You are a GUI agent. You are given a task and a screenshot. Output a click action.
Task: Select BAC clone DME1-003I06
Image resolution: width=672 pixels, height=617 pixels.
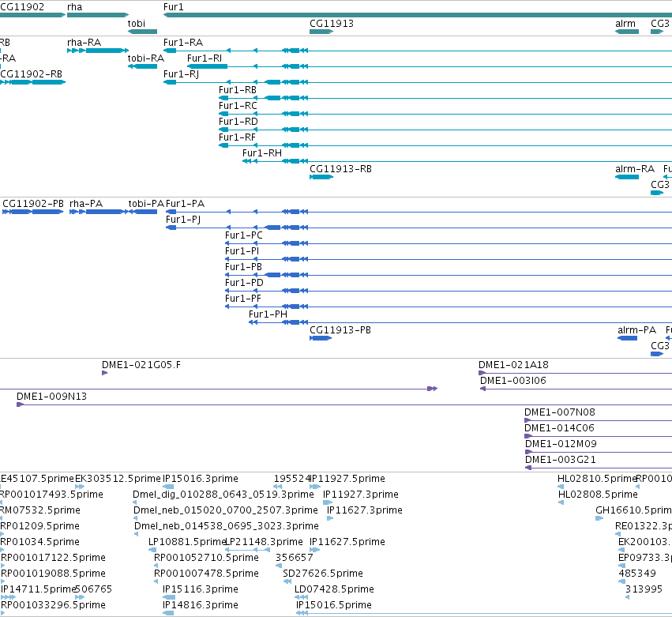coord(513,381)
